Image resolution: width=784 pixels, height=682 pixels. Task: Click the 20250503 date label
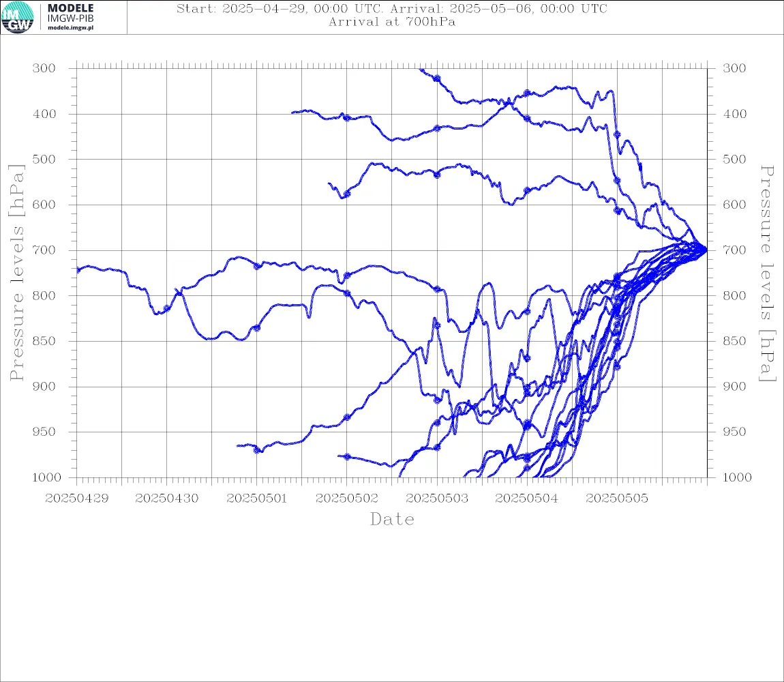click(437, 499)
